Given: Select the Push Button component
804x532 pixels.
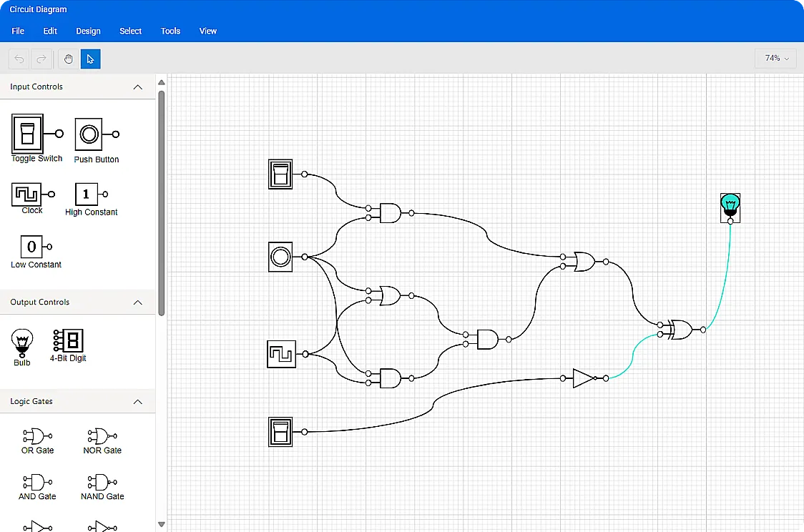Looking at the screenshot, I should pos(87,134).
